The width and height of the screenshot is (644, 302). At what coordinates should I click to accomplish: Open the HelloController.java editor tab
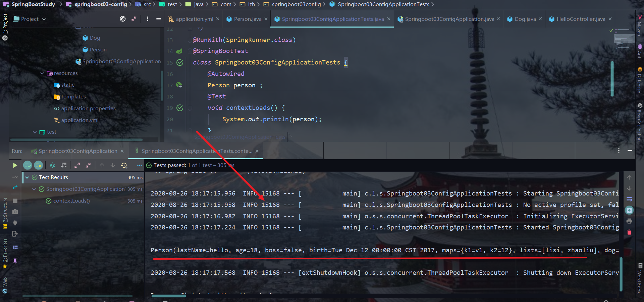coord(581,19)
